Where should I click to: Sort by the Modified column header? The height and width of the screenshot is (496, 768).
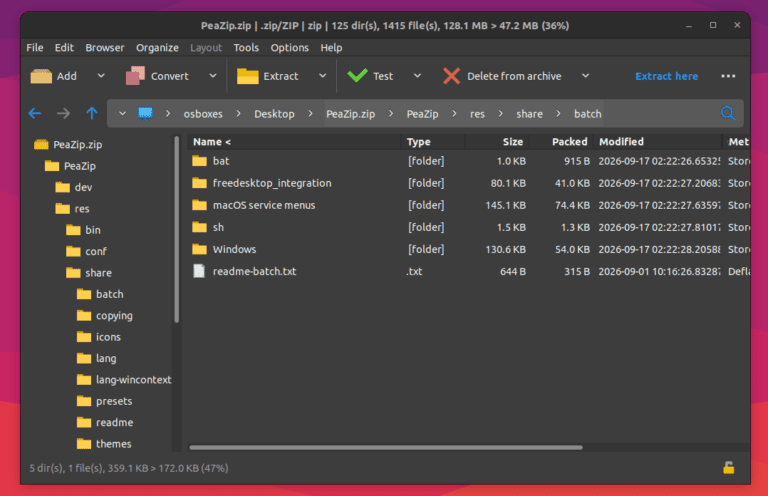tap(658, 142)
